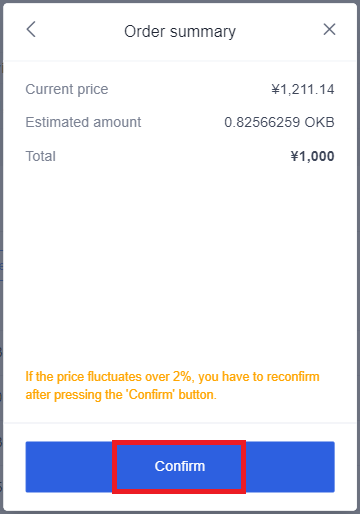Select the Current price label
The width and height of the screenshot is (360, 514).
pyautogui.click(x=67, y=89)
